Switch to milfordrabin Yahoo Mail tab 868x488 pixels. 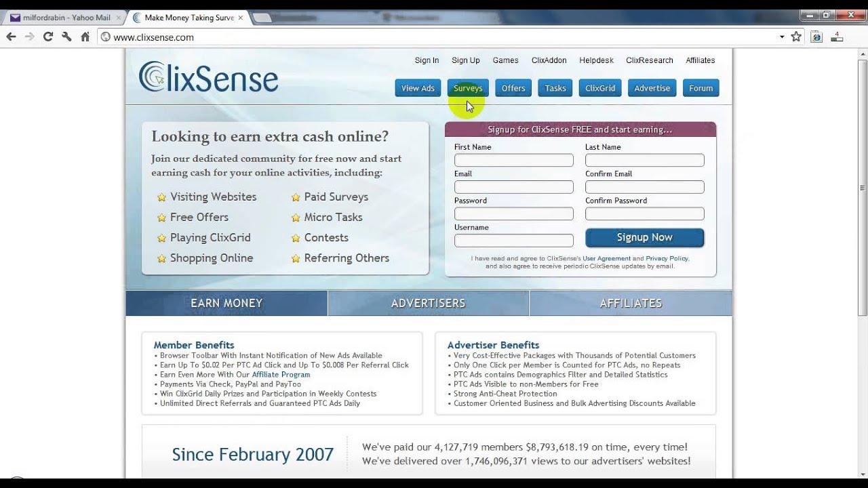point(64,18)
